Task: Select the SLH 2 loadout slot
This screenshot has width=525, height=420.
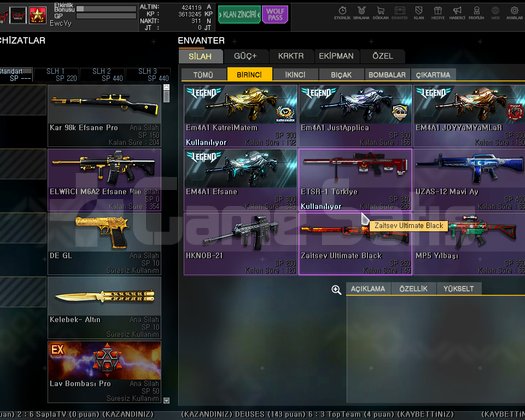Action: click(101, 75)
